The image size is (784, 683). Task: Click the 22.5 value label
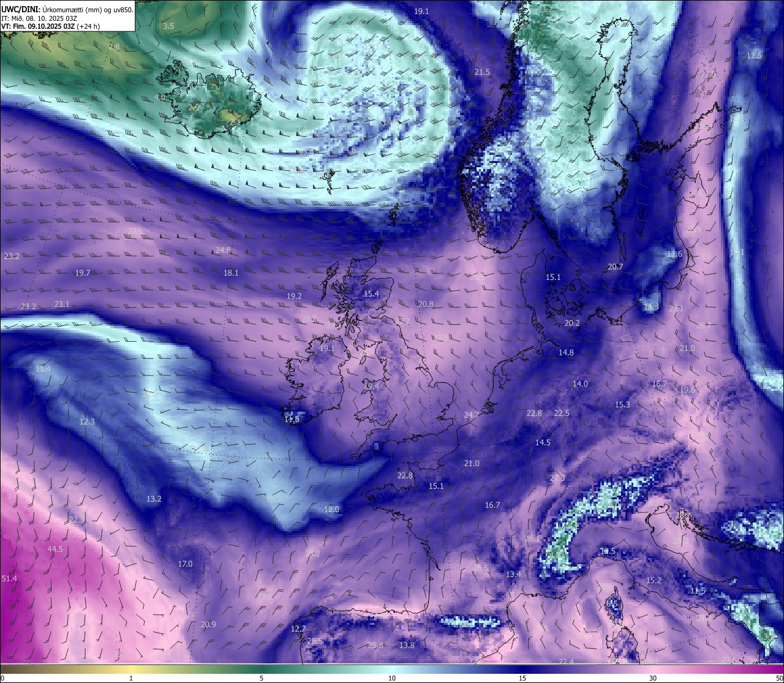[x=562, y=413]
